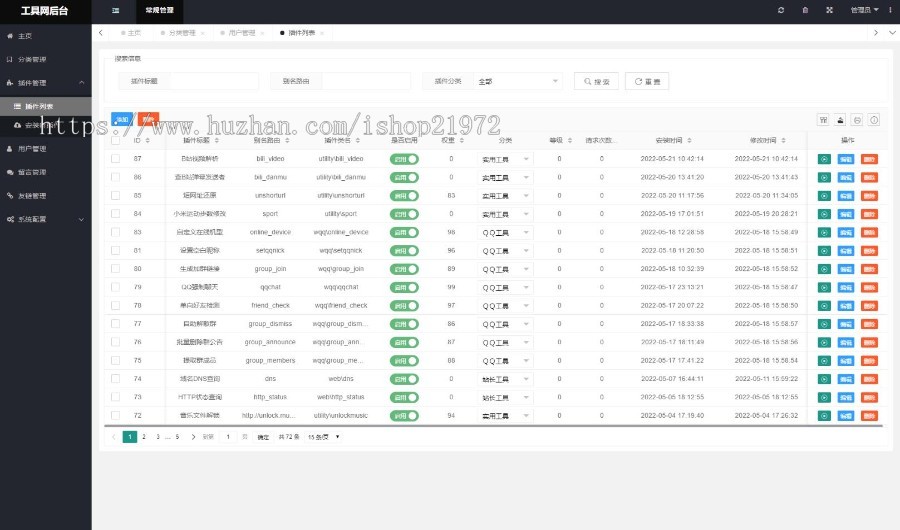Open the category dropdown for row 87
900x530 pixels.
coord(505,159)
